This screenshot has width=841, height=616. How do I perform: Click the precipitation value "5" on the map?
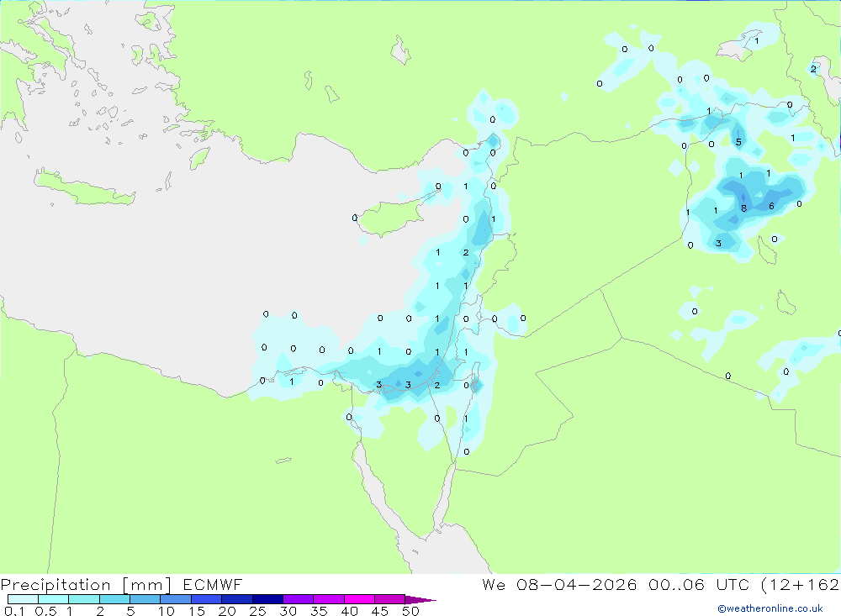pyautogui.click(x=738, y=142)
